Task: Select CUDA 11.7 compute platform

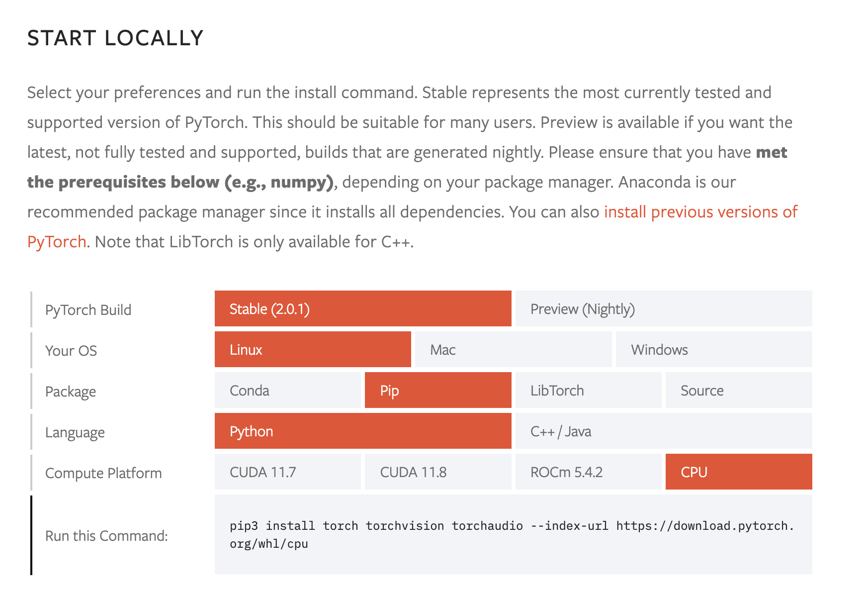Action: pos(288,472)
